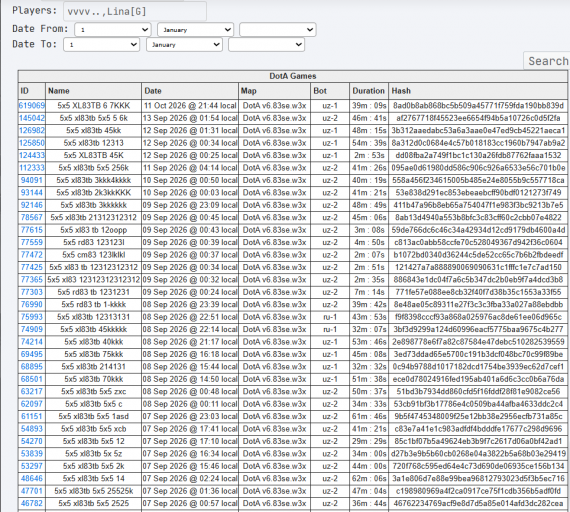Click the ID column header
The height and width of the screenshot is (512, 570).
[32, 91]
